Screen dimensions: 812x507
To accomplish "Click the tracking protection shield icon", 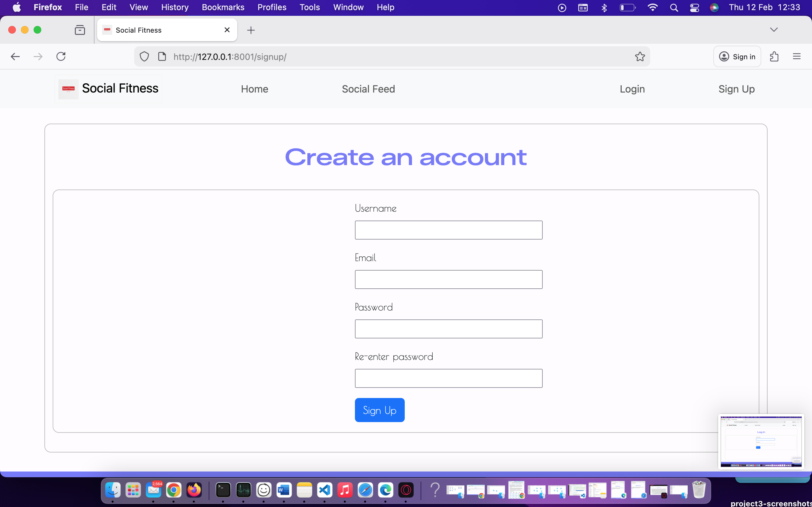I will click(144, 56).
